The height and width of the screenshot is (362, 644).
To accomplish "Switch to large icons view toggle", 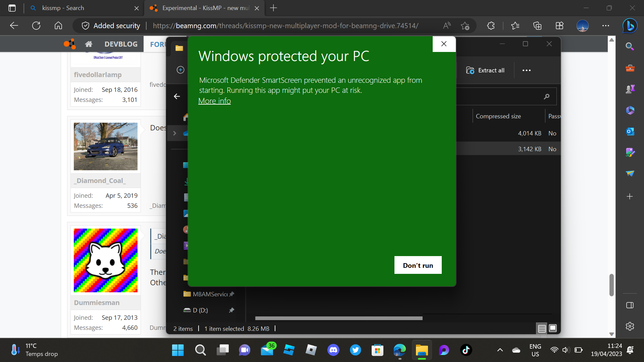I will click(553, 328).
